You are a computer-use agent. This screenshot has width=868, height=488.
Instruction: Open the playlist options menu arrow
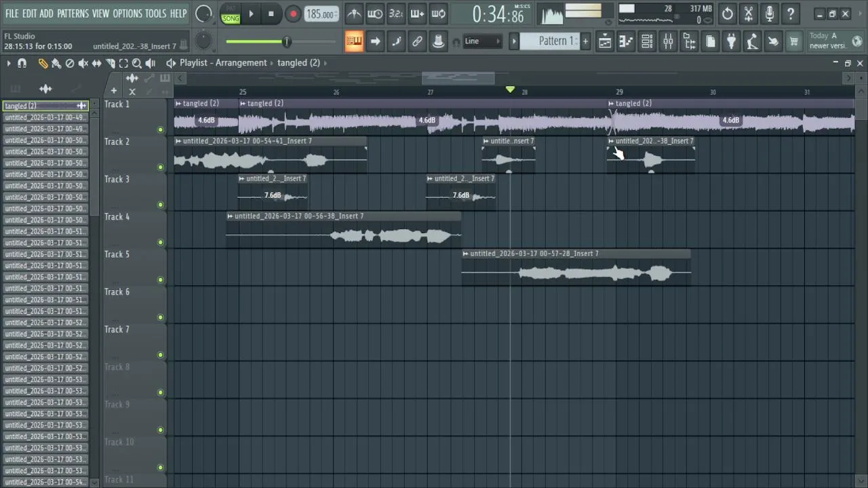[x=8, y=63]
